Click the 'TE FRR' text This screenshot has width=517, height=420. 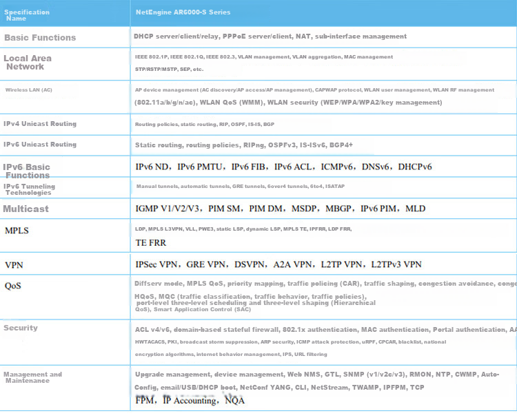pyautogui.click(x=151, y=243)
